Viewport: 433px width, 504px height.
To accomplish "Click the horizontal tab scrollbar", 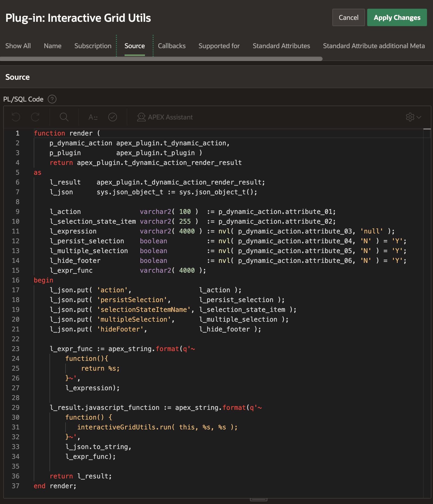I will (x=161, y=59).
